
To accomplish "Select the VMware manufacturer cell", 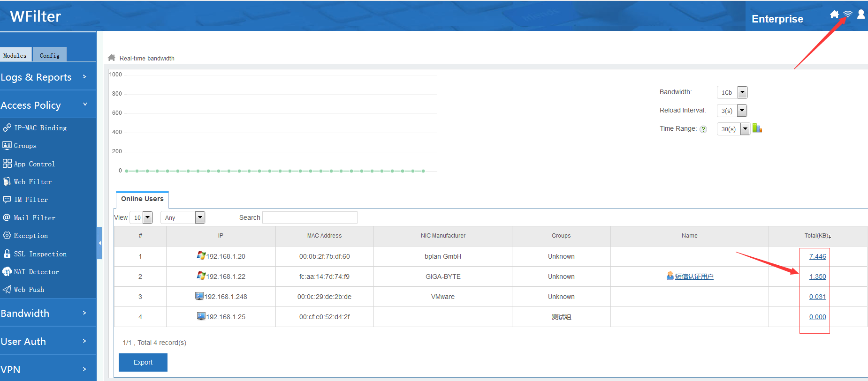I will pos(443,297).
